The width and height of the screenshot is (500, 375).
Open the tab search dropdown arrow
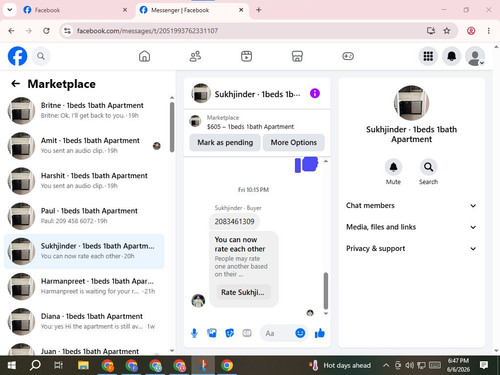coord(9,10)
